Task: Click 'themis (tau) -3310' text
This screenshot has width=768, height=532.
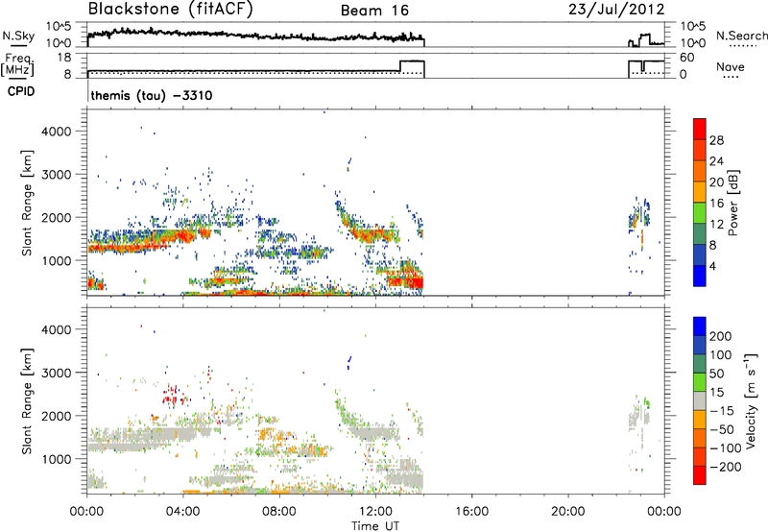Action: (x=152, y=95)
